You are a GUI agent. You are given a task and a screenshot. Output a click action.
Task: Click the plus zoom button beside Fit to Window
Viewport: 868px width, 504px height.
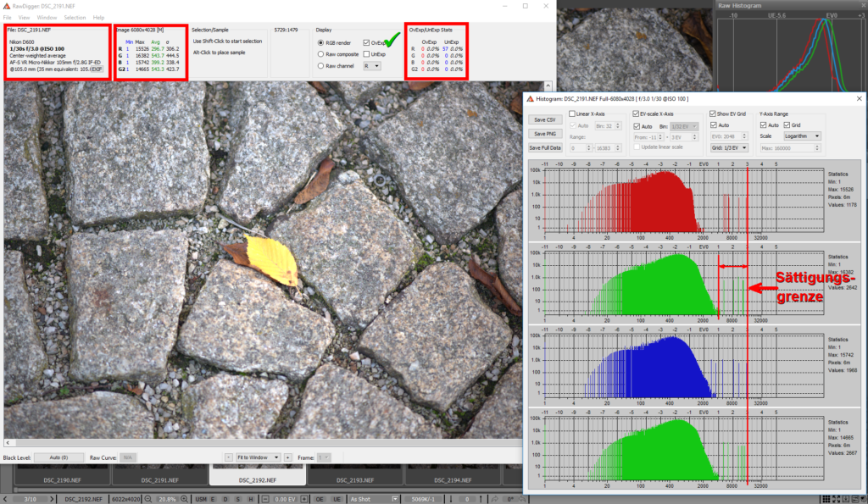[287, 457]
